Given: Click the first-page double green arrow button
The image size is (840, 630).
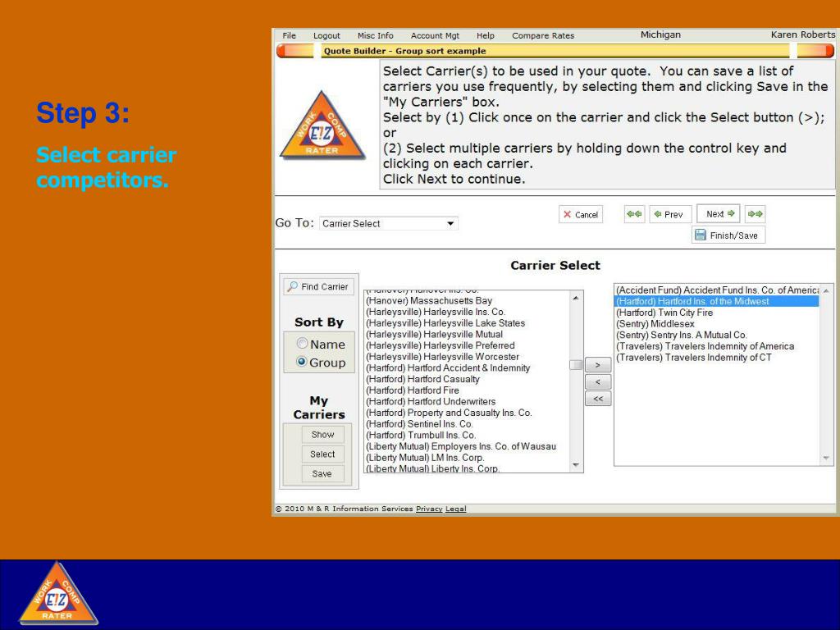Looking at the screenshot, I should click(x=634, y=214).
